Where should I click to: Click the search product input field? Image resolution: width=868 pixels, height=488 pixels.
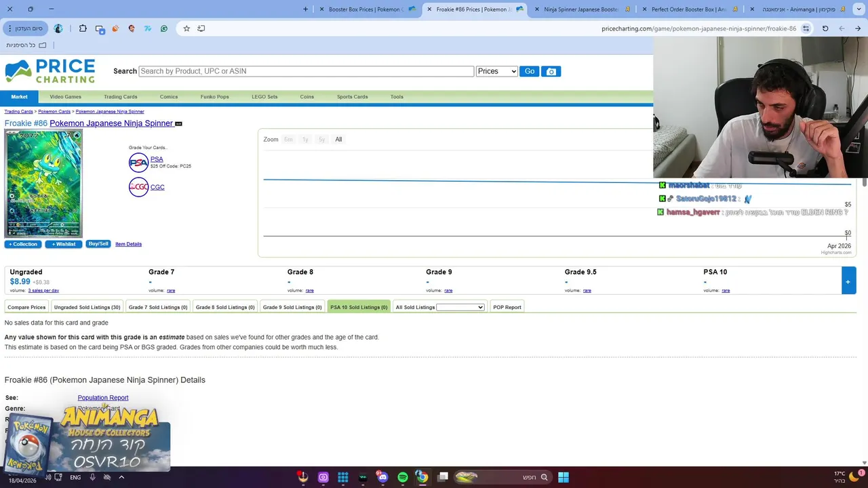pos(306,71)
